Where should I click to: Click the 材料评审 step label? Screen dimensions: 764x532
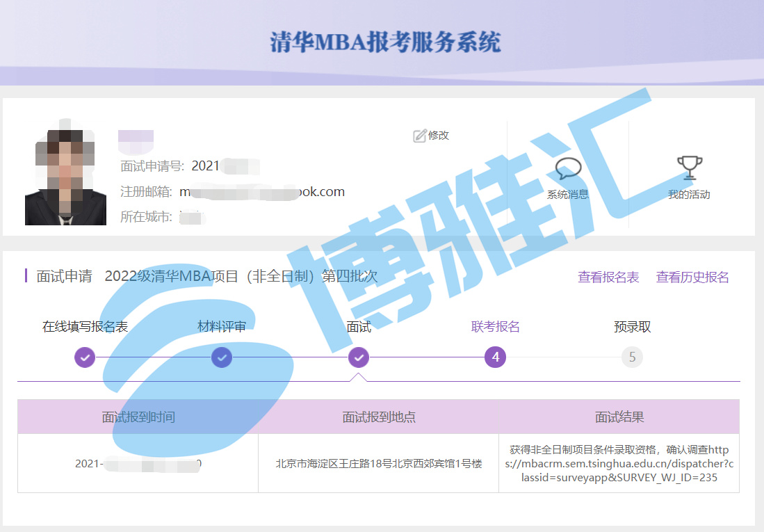(222, 327)
